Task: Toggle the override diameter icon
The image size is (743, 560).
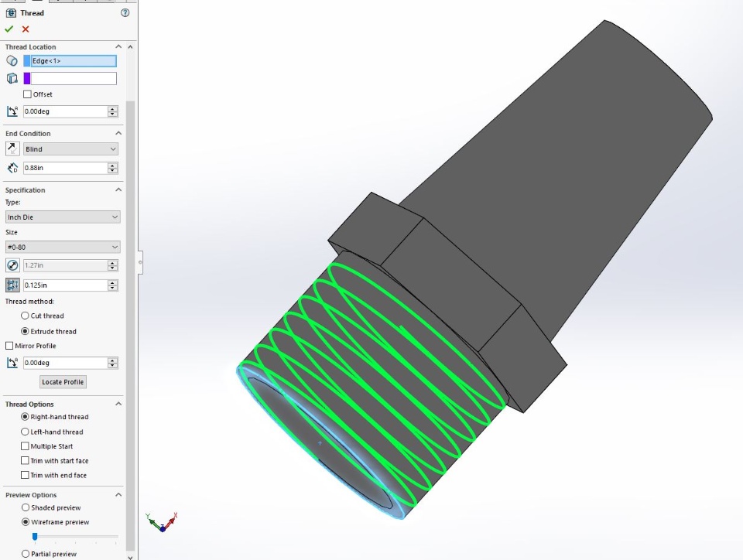Action: coord(12,265)
